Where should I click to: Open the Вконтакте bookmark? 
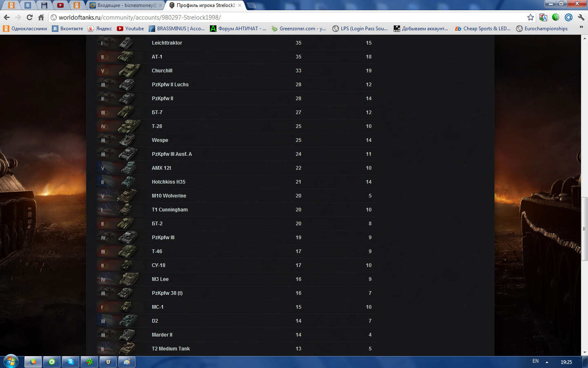[x=68, y=29]
